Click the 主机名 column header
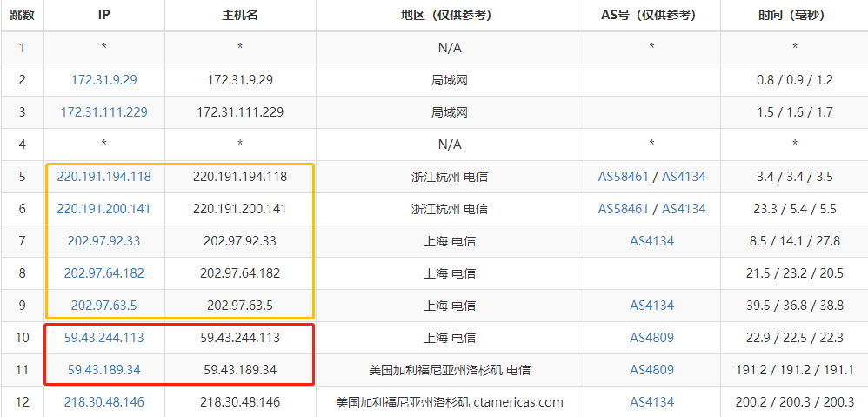The height and width of the screenshot is (417, 868). pos(240,16)
